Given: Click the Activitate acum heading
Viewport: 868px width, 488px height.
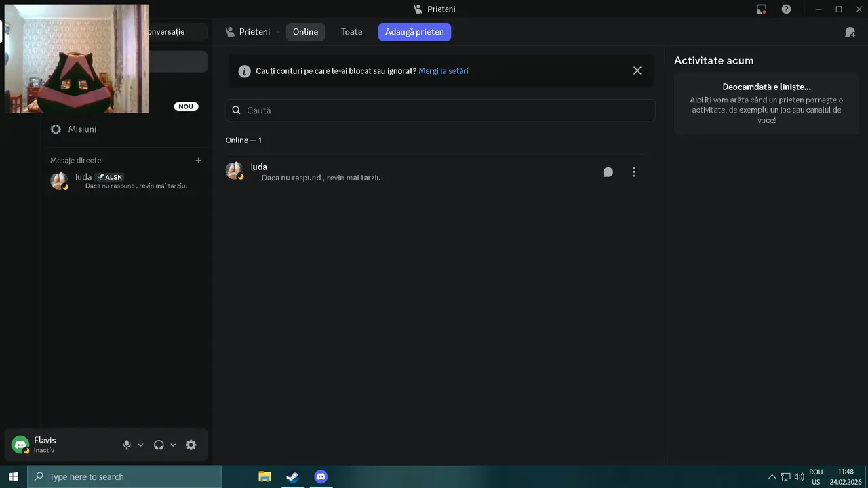Looking at the screenshot, I should [713, 60].
